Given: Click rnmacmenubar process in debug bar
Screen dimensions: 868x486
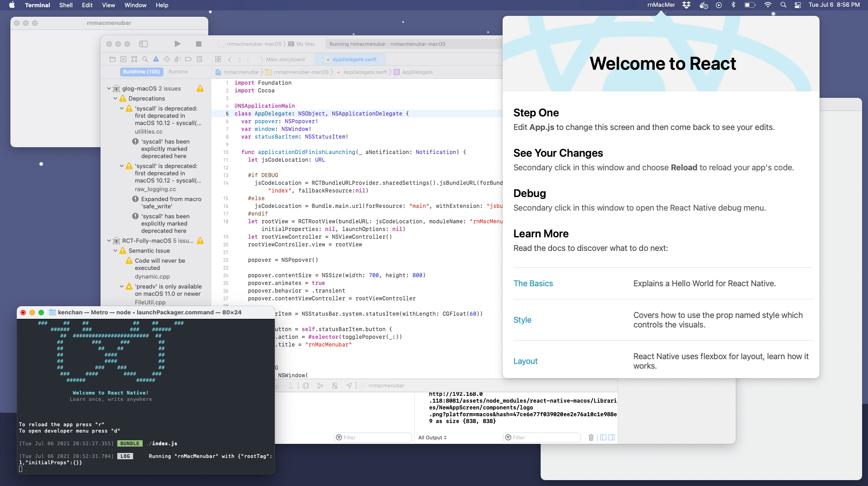Looking at the screenshot, I should pyautogui.click(x=382, y=386).
